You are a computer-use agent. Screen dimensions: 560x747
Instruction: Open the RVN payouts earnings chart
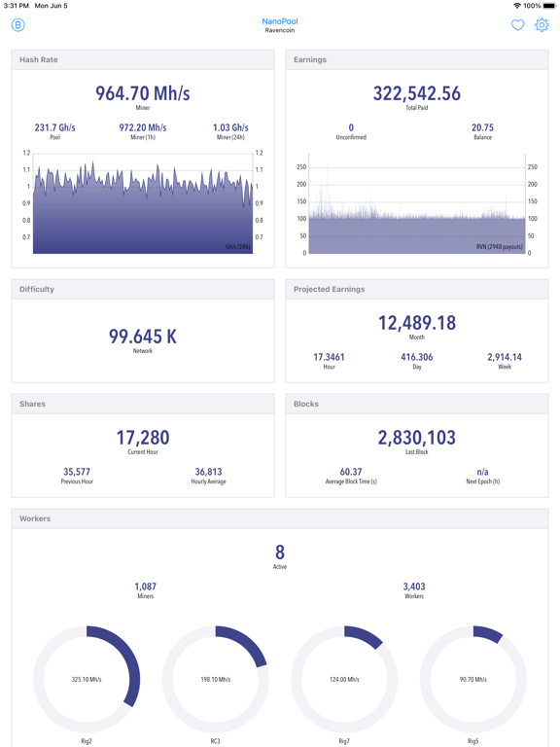coord(417,204)
